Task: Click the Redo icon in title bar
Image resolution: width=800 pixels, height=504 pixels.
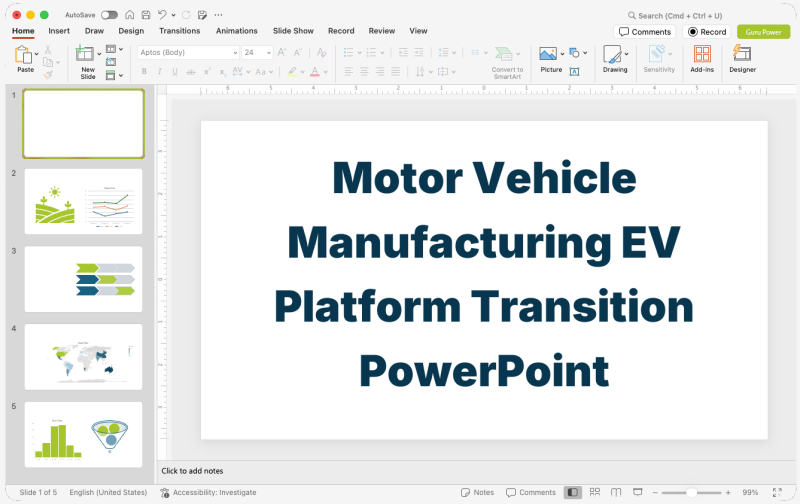Action: coord(186,15)
